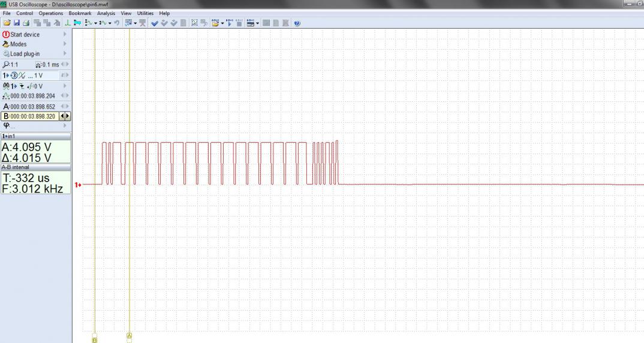Viewport: 644px width, 343px height.
Task: Step cursor B right with its arrow
Action: [68, 116]
